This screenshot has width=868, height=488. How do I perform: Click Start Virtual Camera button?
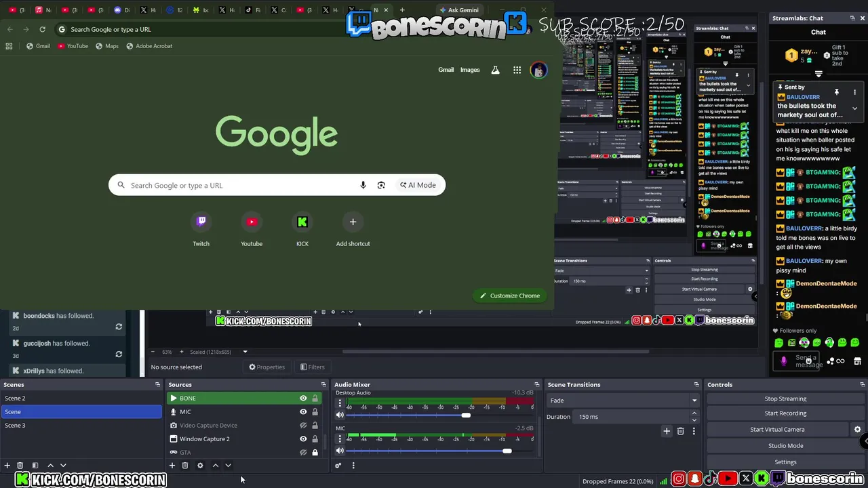pos(777,430)
